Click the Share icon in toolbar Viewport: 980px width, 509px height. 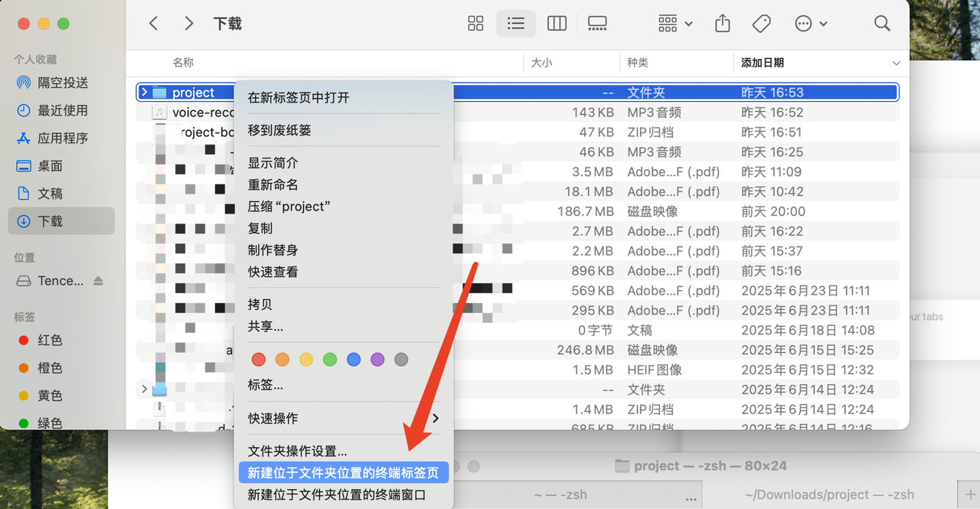pyautogui.click(x=722, y=24)
